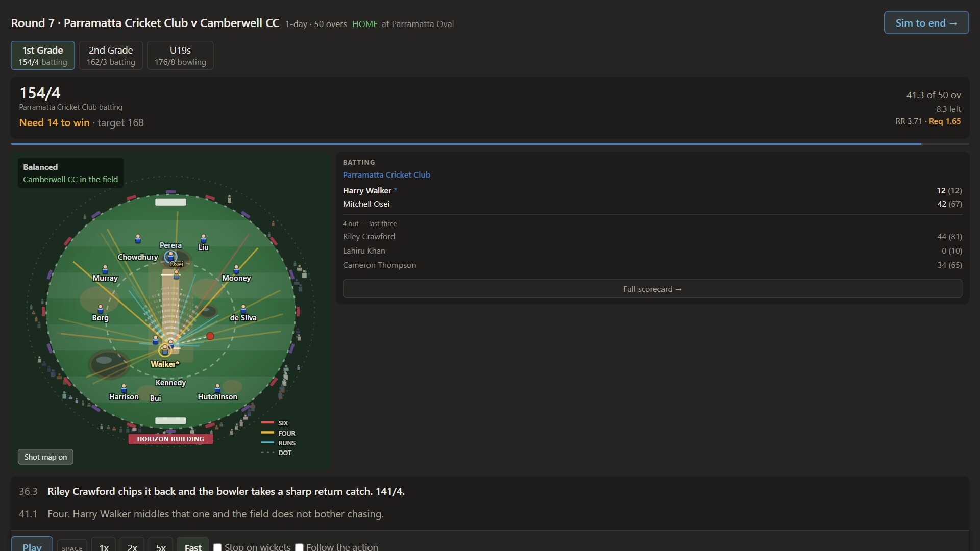Click the RUNS legend colour swatch

(268, 442)
